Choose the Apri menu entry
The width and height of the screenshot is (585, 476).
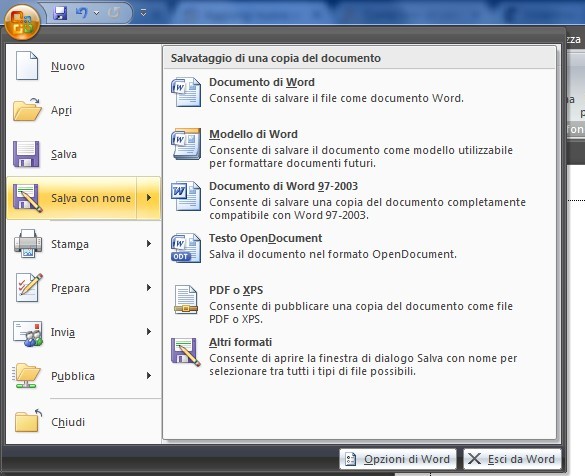[x=84, y=110]
